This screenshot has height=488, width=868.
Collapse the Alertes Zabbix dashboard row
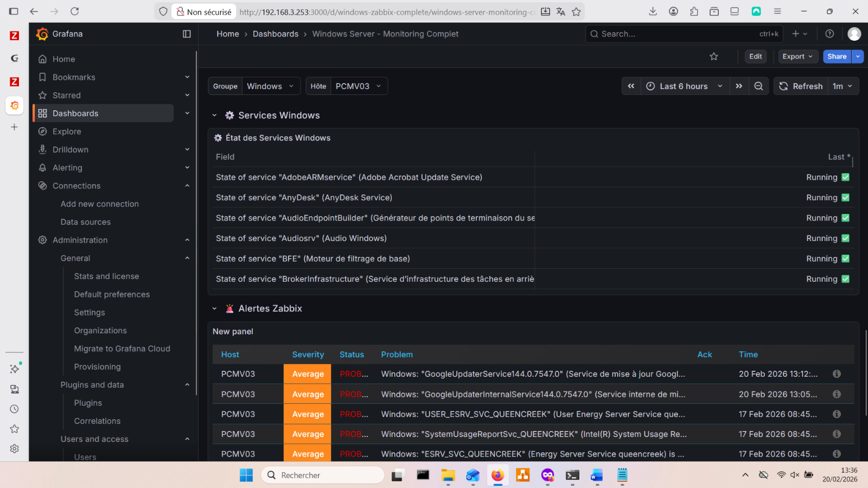coord(214,309)
